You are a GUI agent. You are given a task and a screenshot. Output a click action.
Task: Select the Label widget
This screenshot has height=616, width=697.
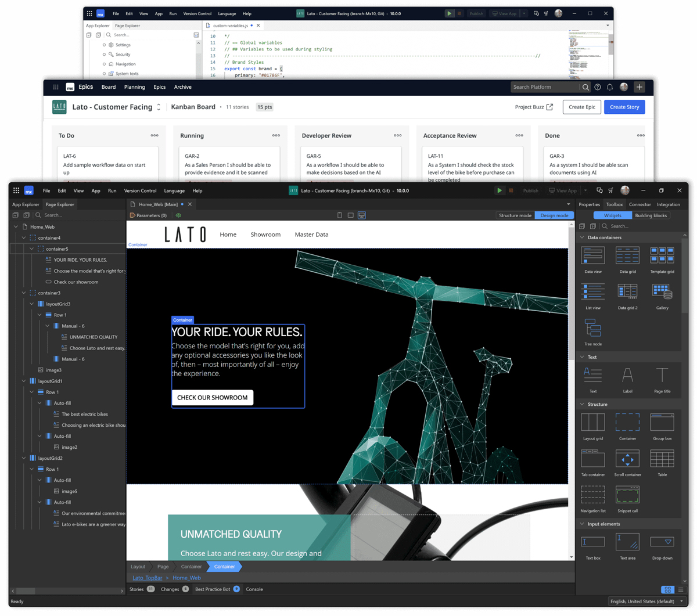click(627, 380)
